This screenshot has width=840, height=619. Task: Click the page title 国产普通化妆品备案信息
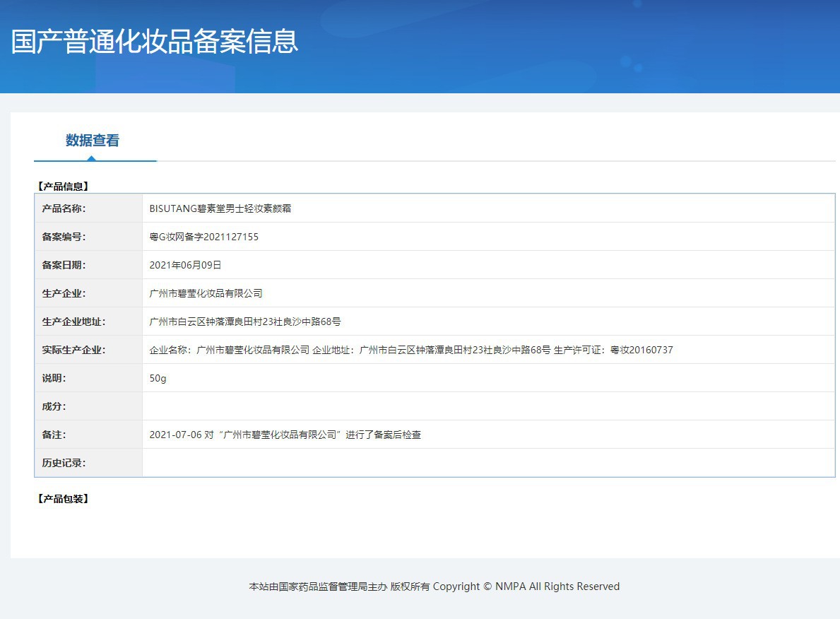point(155,42)
